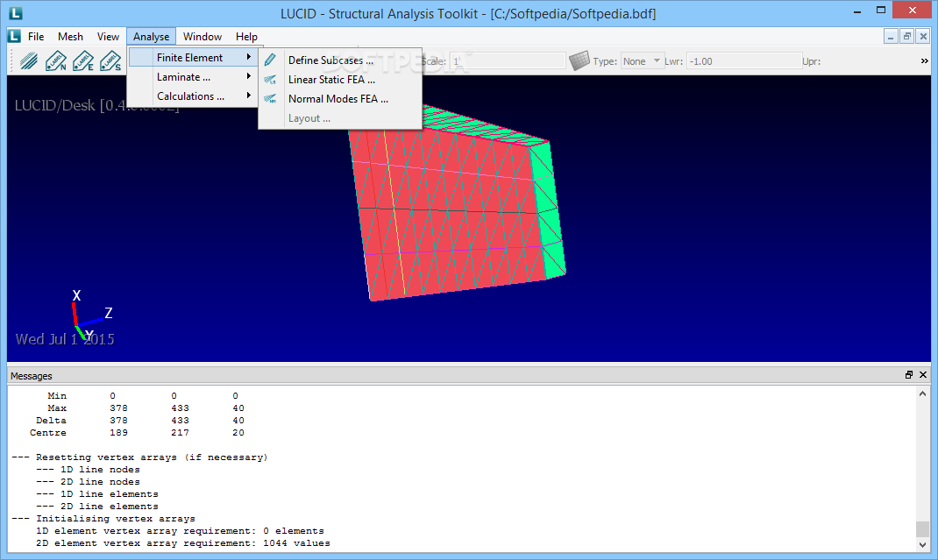Click the 'Type:' label in toolbar
This screenshot has height=560, width=938.
point(605,61)
